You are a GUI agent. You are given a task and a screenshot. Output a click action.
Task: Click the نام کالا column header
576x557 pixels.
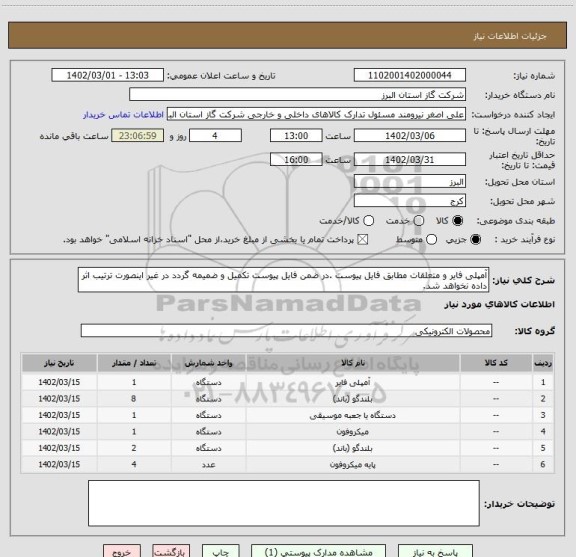pos(353,363)
